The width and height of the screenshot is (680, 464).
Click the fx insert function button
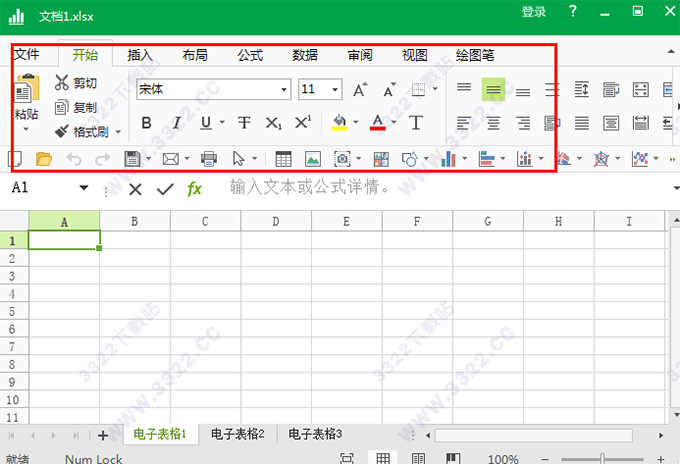(x=194, y=189)
